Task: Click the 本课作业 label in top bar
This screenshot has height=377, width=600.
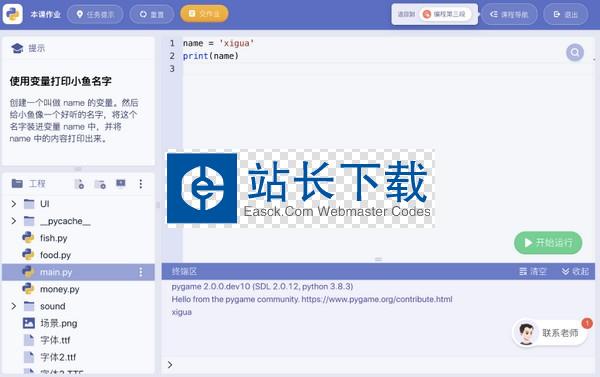Action: (45, 15)
